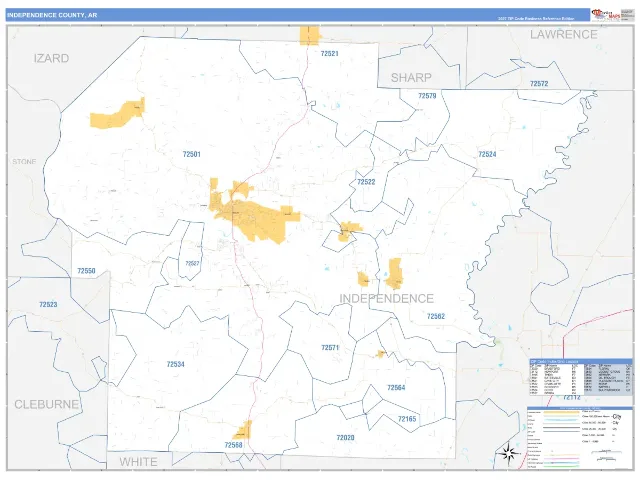Click the ZIP code label 72521
The image size is (640, 480).
(329, 53)
